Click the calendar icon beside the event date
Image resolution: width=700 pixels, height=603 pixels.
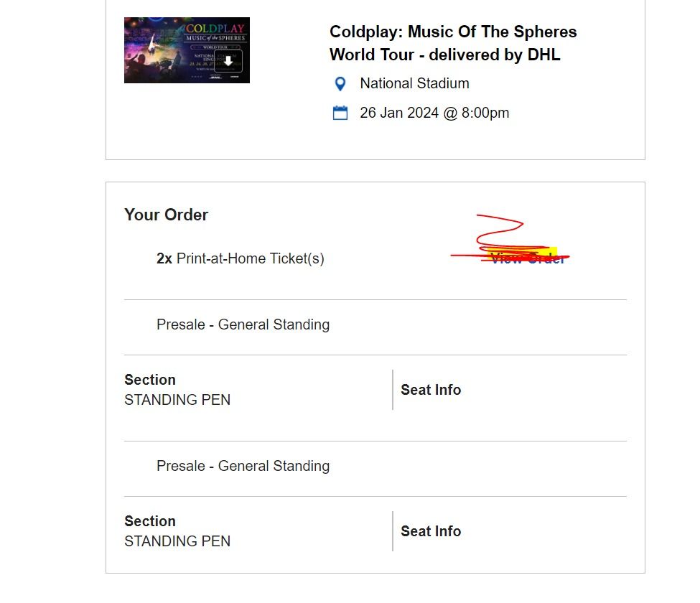[338, 113]
